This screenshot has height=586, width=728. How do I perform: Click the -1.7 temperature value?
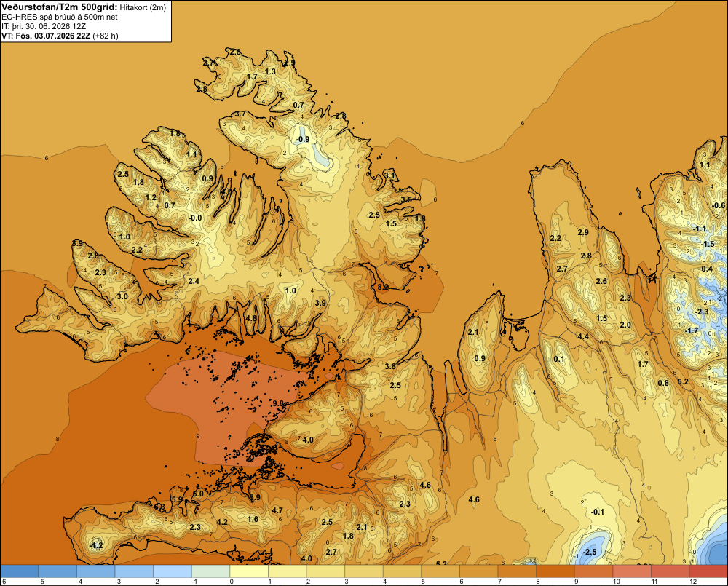tap(692, 330)
